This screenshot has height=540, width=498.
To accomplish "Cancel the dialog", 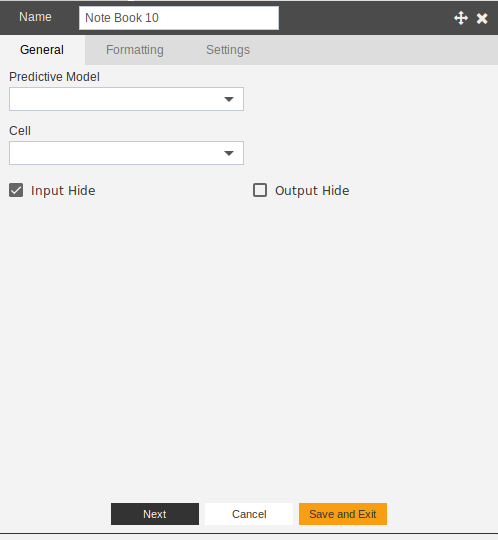I will 249,514.
